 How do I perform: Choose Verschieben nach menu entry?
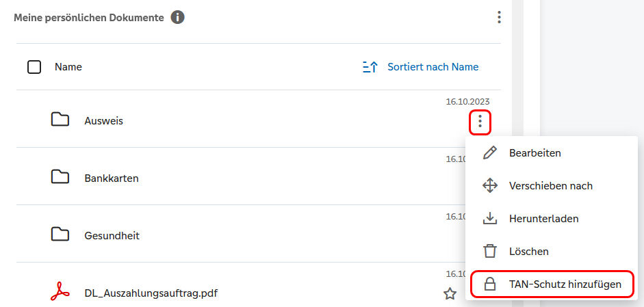coord(552,185)
